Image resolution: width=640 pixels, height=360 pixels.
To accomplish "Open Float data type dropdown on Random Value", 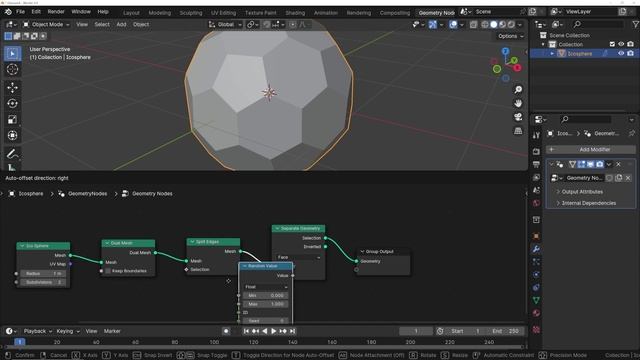I will tap(266, 287).
